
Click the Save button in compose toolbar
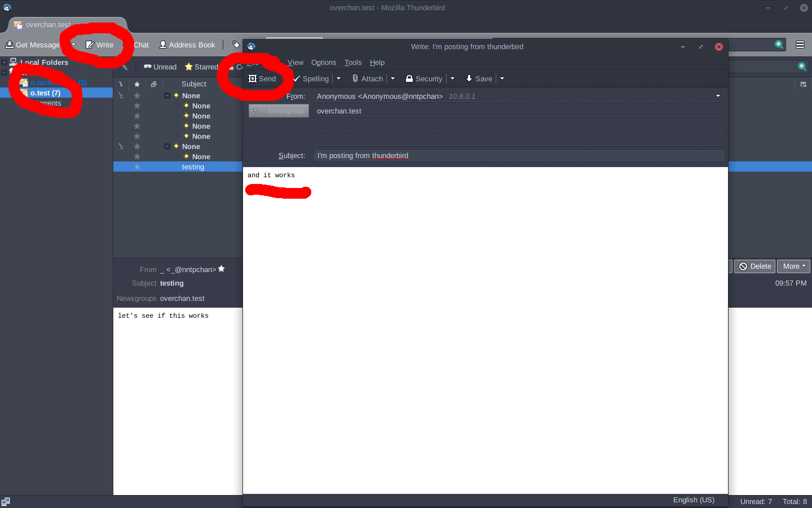tap(479, 78)
